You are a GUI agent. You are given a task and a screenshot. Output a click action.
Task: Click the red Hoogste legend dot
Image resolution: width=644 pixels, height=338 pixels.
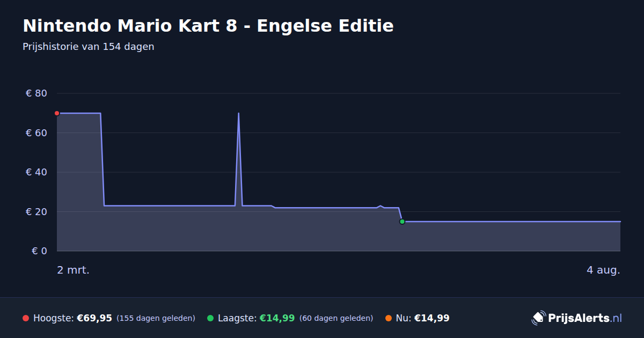pos(26,318)
